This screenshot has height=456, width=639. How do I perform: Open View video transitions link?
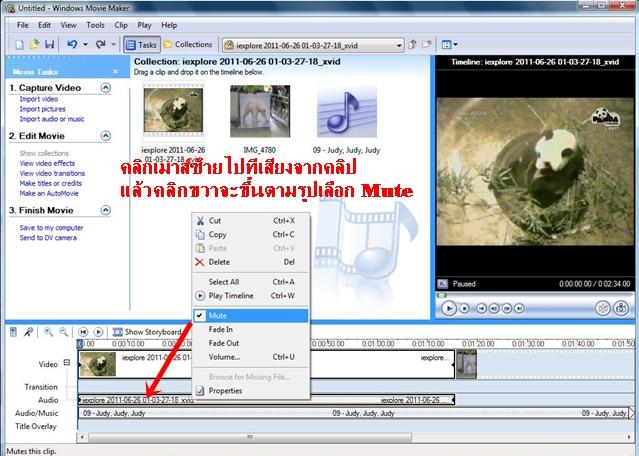(x=52, y=173)
